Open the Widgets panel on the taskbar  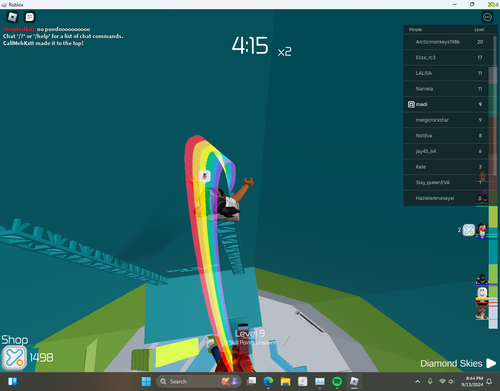12,381
